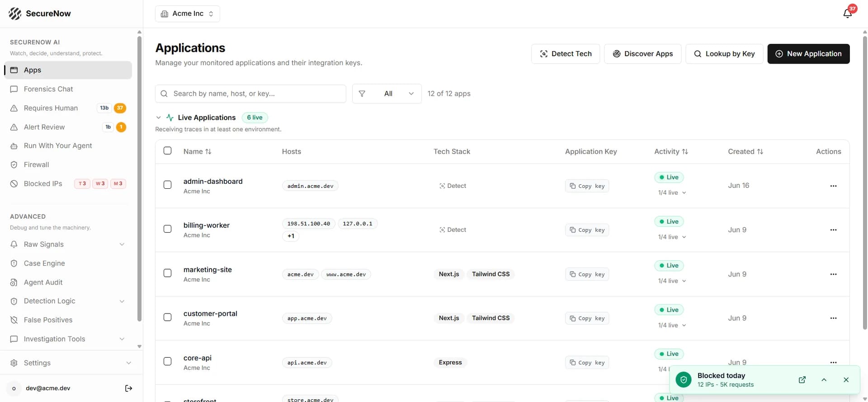Viewport: 868px width, 402px height.
Task: Click the T3 blocked IPs badge
Action: 82,183
